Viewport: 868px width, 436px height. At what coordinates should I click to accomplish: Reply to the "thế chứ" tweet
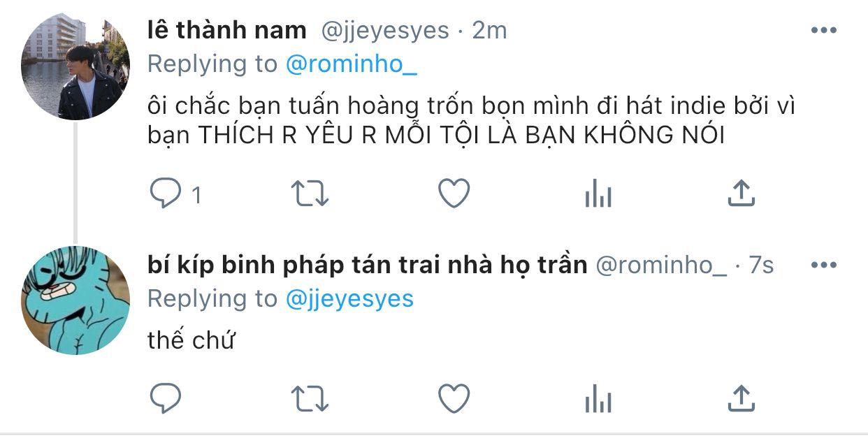click(x=166, y=399)
